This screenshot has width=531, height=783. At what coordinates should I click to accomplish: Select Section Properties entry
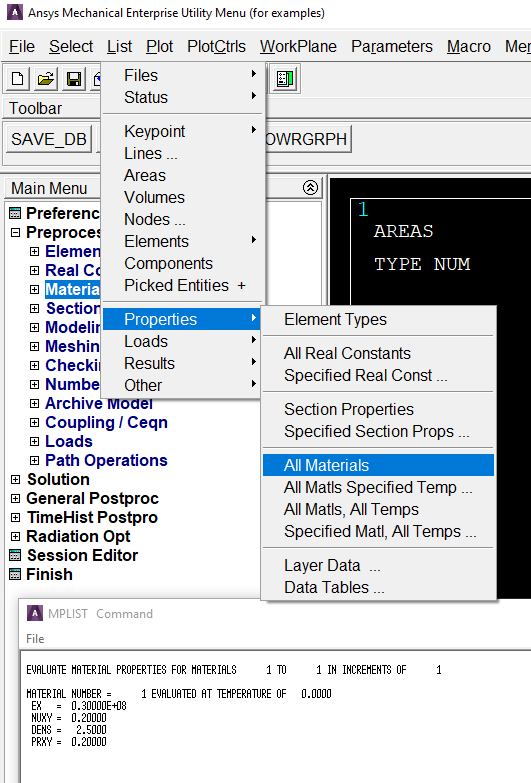click(378, 409)
